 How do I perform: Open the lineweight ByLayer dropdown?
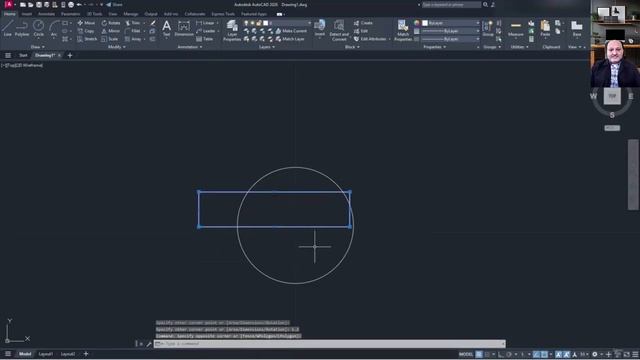(x=451, y=31)
